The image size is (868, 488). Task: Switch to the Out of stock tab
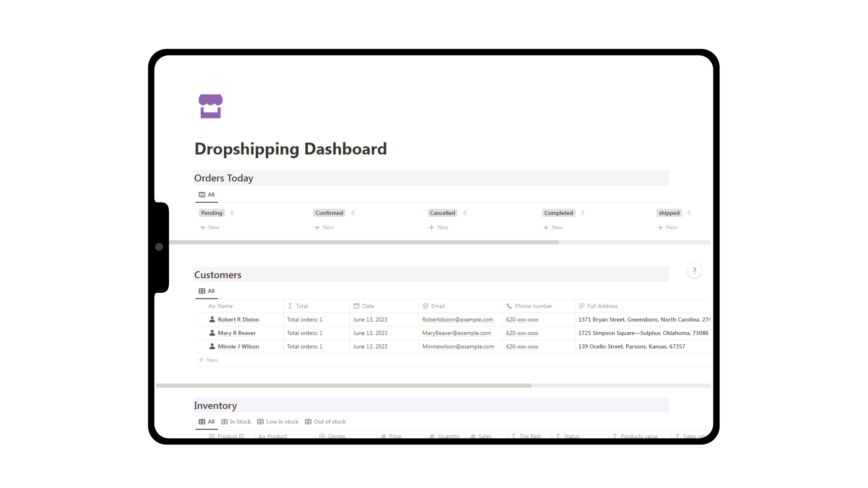325,422
